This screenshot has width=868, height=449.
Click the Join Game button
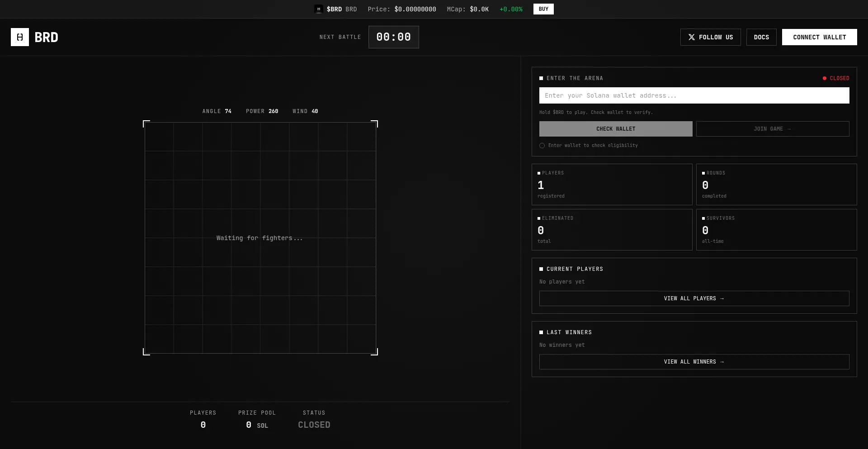[772, 129]
